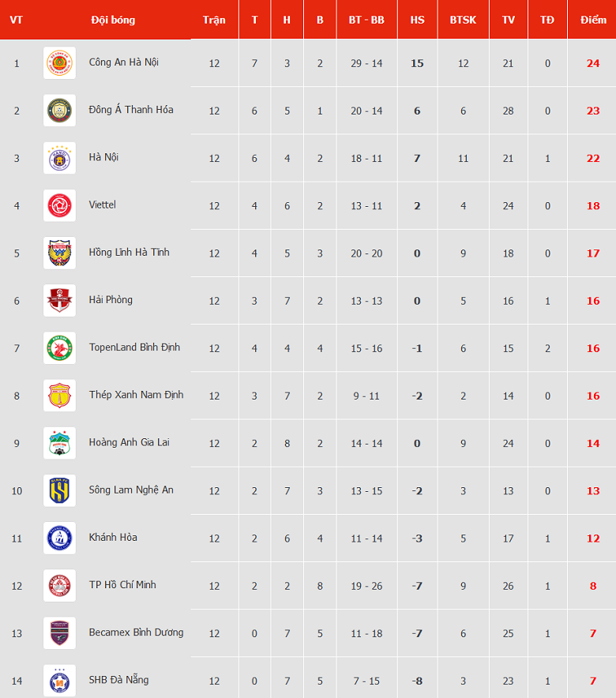Click the Đội bóng column header
This screenshot has width=616, height=698.
click(x=113, y=20)
